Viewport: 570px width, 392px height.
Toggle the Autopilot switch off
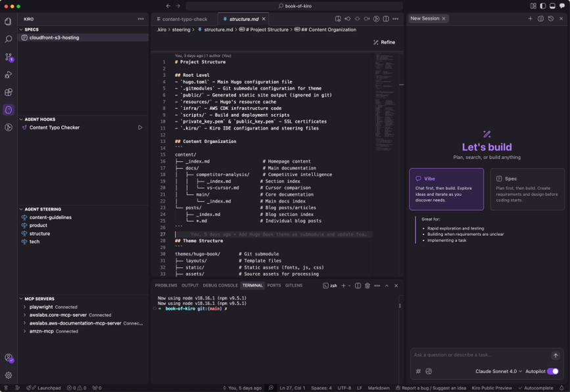pos(553,371)
